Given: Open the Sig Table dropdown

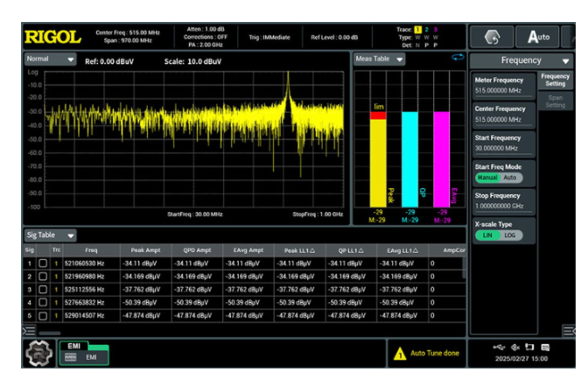Looking at the screenshot, I should tap(50, 235).
